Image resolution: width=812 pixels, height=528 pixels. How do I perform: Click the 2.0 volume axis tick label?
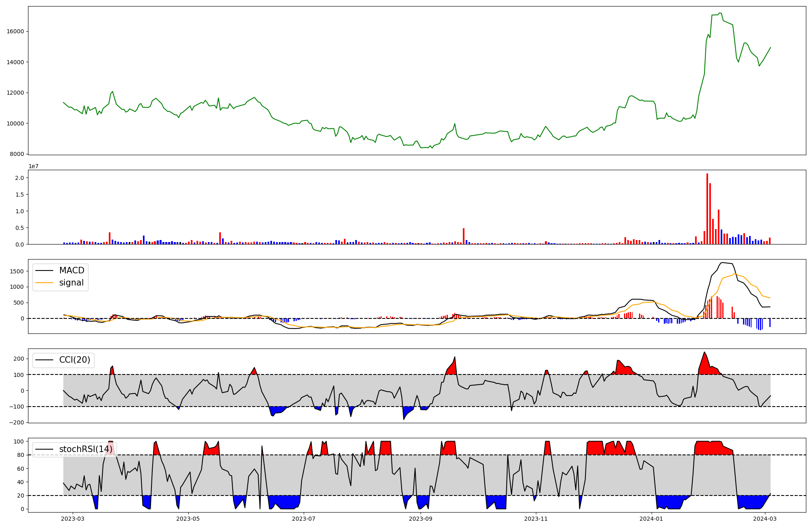point(20,178)
